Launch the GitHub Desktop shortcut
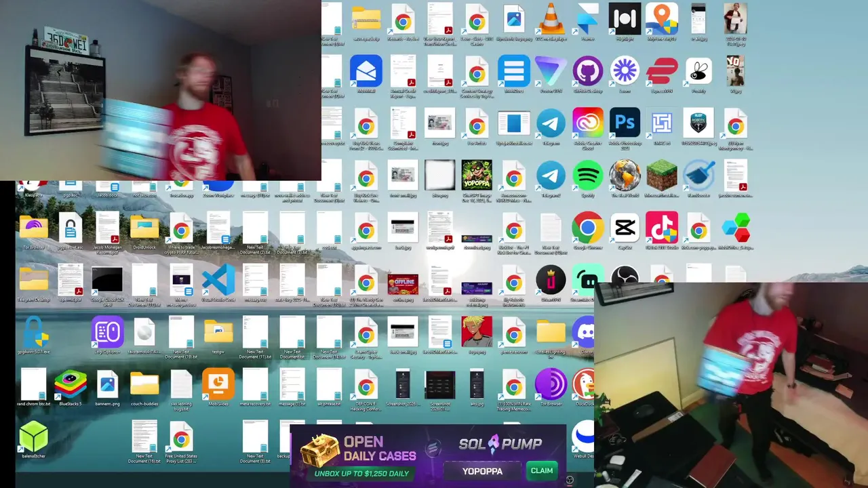 coord(587,71)
